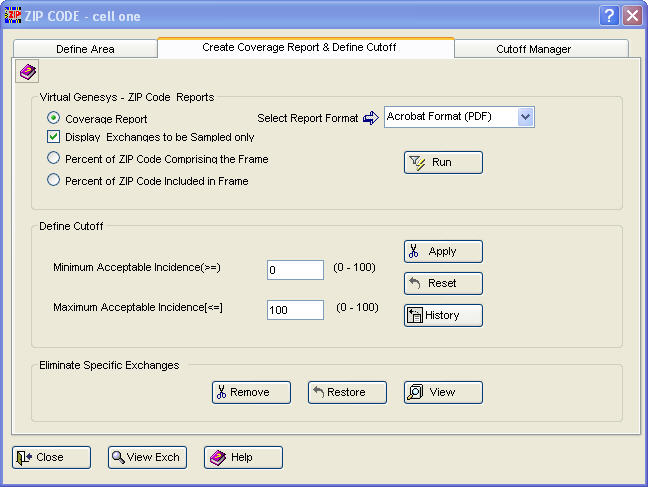Switch to the Define Area tab
The width and height of the screenshot is (648, 487).
85,49
